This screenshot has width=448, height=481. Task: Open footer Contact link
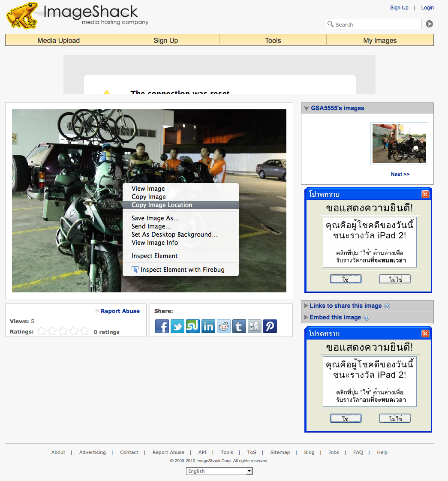[x=129, y=452]
